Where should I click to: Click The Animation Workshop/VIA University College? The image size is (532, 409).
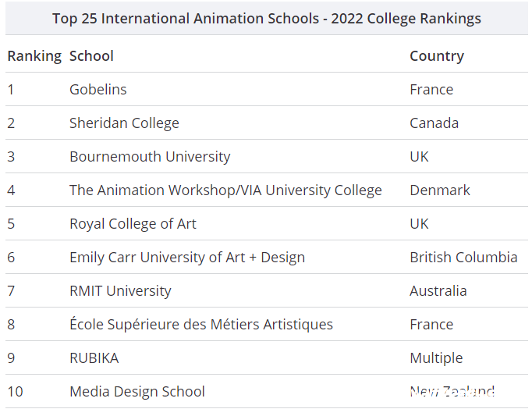225,190
